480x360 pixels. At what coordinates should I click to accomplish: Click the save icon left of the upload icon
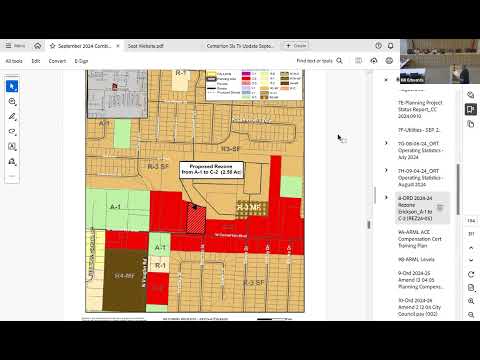coord(358,61)
